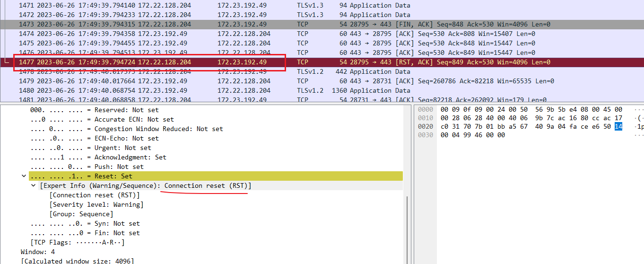Click the Accurate ECN: Not set line
This screenshot has height=264, width=644.
tap(102, 119)
